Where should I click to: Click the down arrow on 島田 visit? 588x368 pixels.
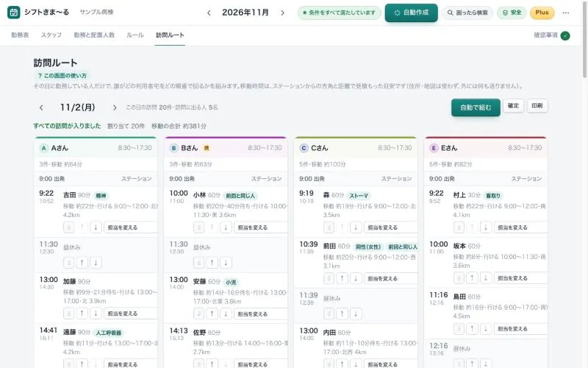coord(486,328)
